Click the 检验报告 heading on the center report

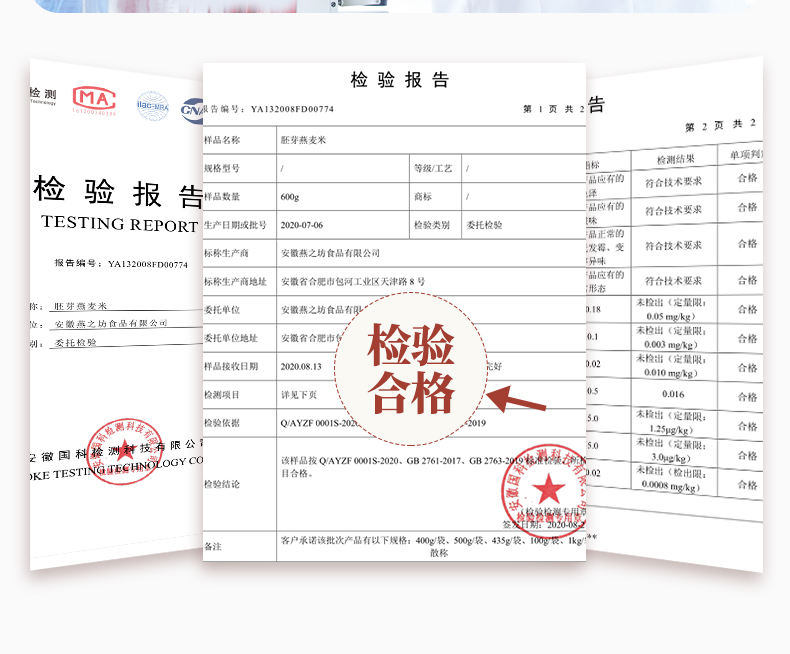[400, 80]
